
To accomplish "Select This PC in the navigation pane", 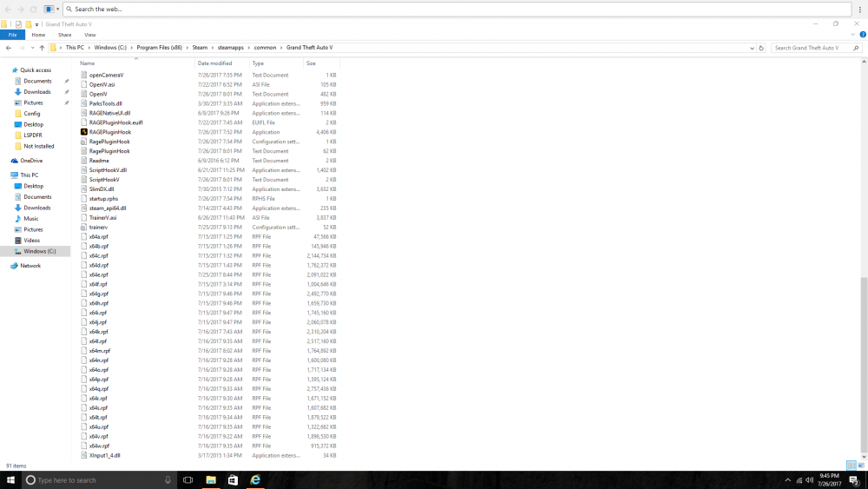I will tap(30, 175).
